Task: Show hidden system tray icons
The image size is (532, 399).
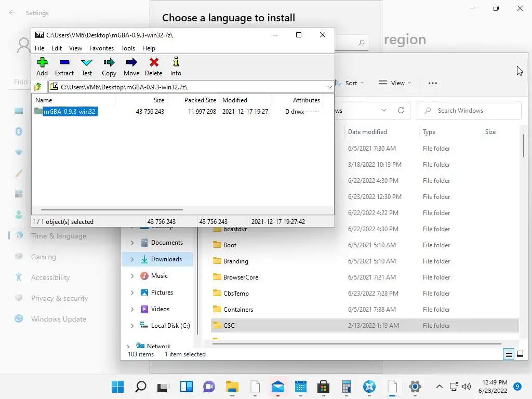Action: (x=440, y=387)
